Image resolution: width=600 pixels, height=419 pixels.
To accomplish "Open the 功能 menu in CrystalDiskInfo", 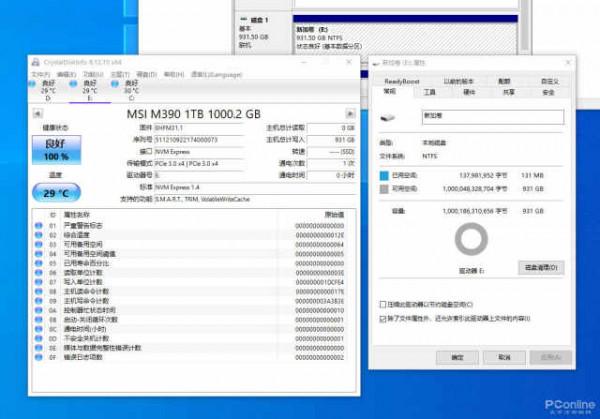I will pyautogui.click(x=93, y=74).
